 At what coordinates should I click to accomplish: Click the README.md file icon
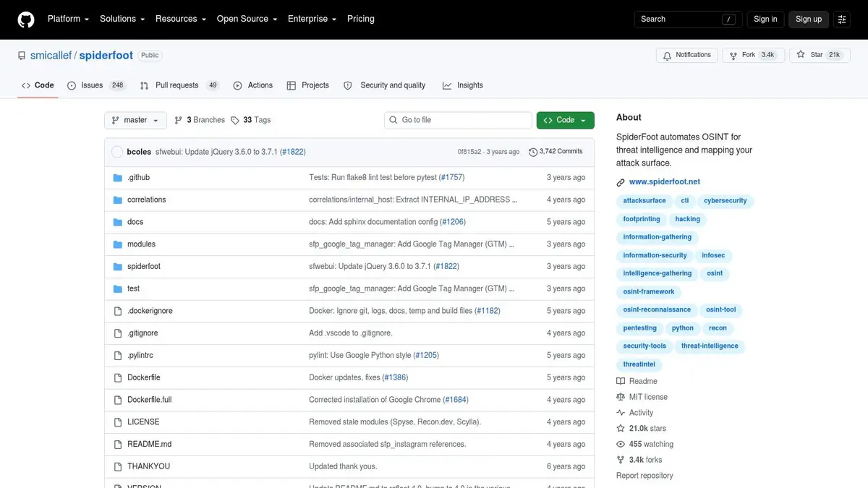(x=118, y=444)
